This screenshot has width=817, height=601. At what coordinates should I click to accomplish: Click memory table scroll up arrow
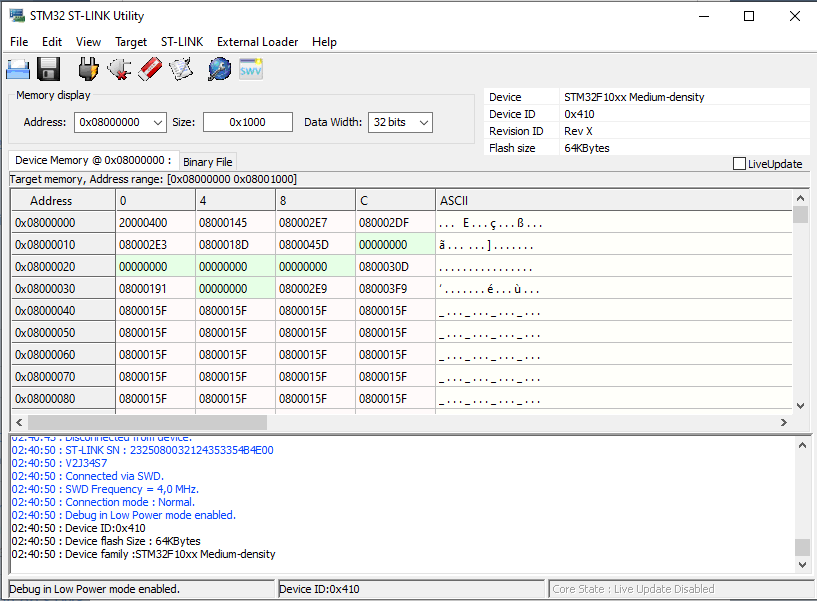(x=800, y=198)
